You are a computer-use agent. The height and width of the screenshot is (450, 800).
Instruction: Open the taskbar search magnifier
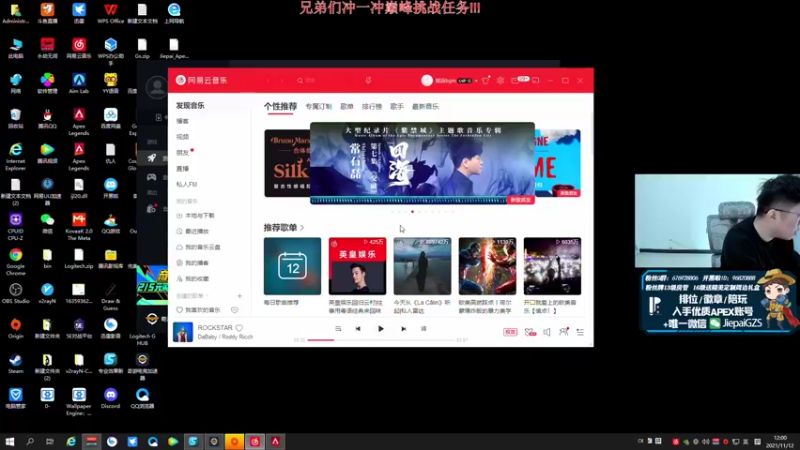[30, 441]
